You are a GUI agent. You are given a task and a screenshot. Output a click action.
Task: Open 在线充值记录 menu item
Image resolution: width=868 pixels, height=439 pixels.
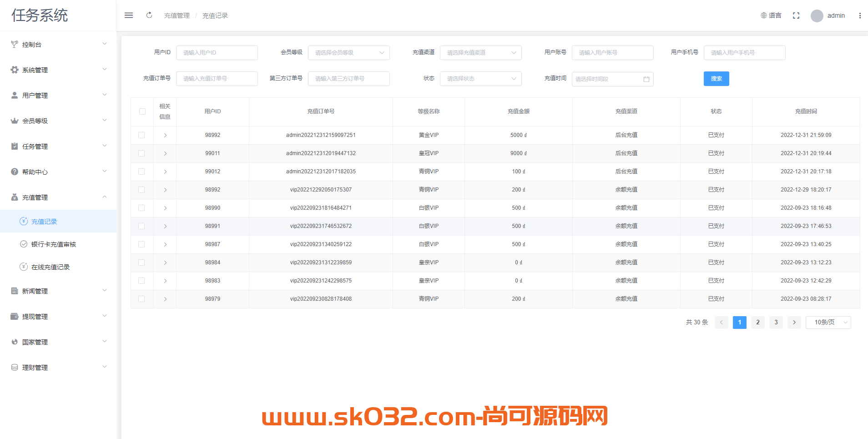click(58, 267)
